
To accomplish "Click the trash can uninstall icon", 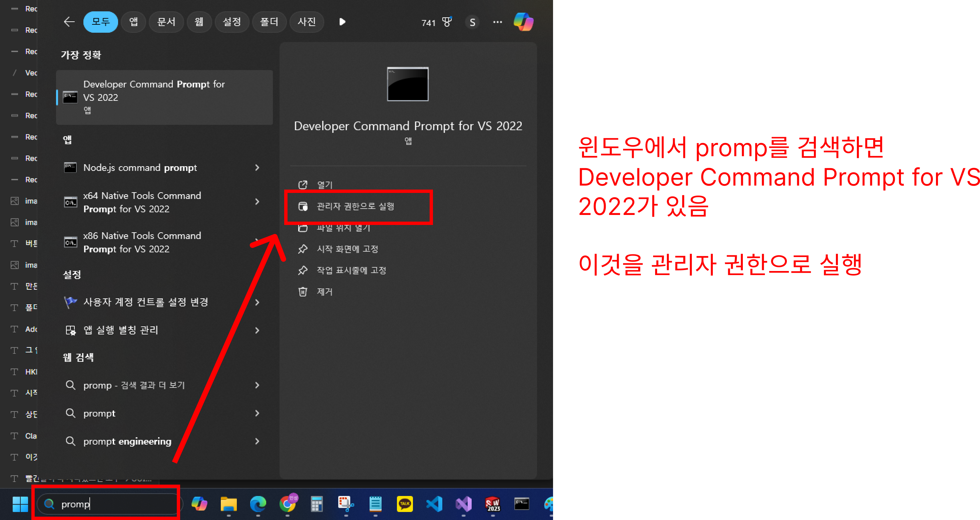I will click(x=303, y=292).
